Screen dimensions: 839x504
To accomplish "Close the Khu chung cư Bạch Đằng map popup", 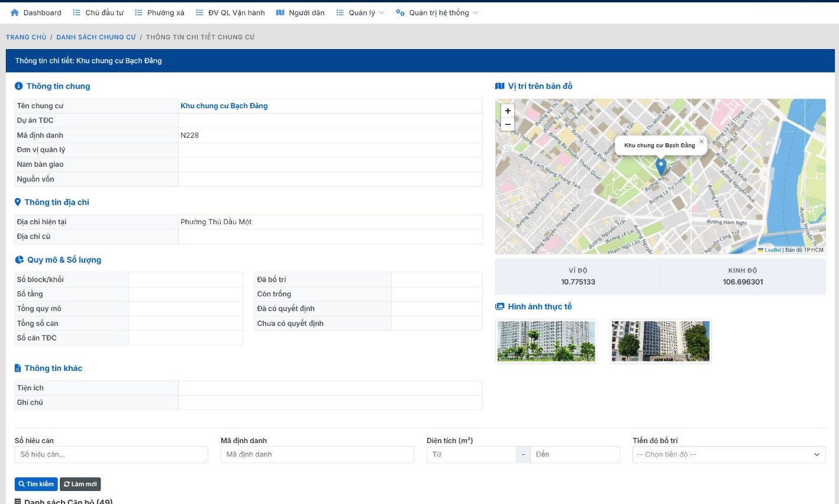I will pyautogui.click(x=702, y=141).
